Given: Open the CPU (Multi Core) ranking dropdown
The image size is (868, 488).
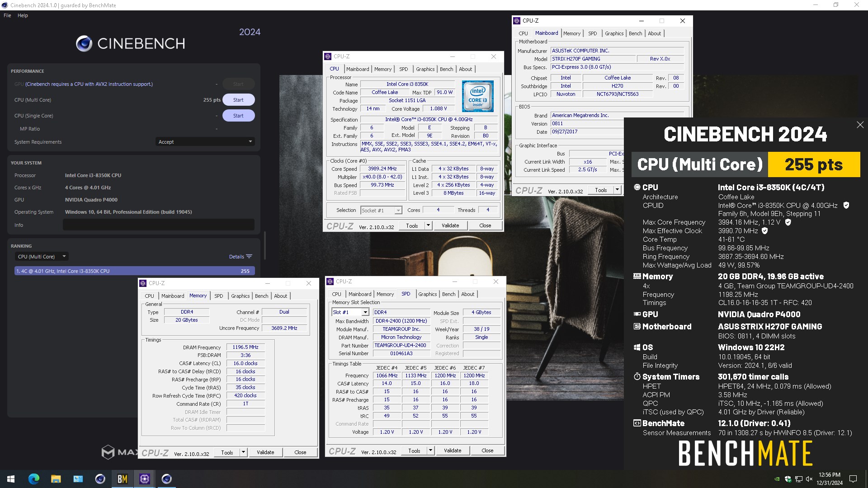Looking at the screenshot, I should 41,257.
